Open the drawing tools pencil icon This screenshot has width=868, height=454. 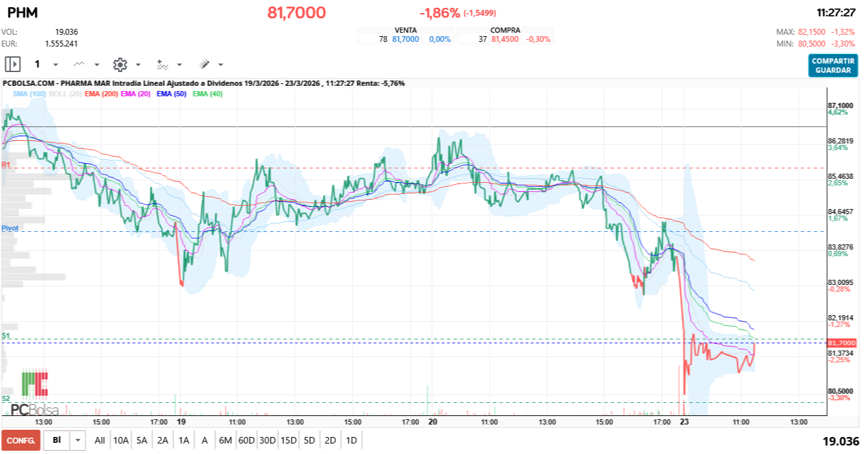point(204,64)
